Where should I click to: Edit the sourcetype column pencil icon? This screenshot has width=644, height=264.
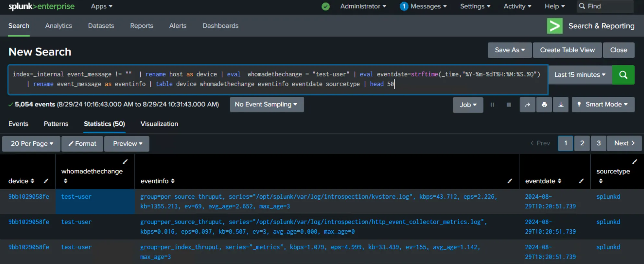click(x=635, y=161)
